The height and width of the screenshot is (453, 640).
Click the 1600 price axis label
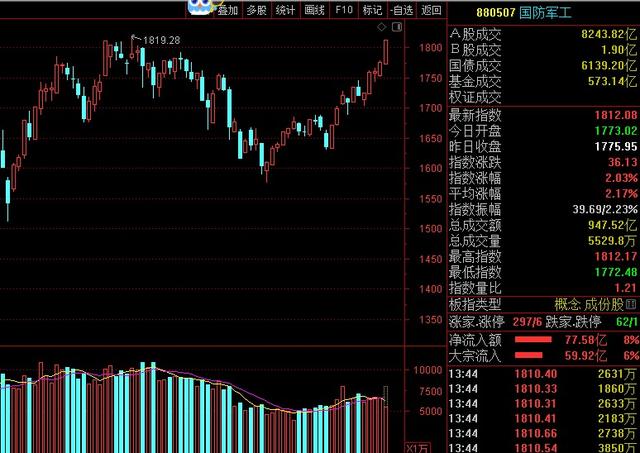431,168
